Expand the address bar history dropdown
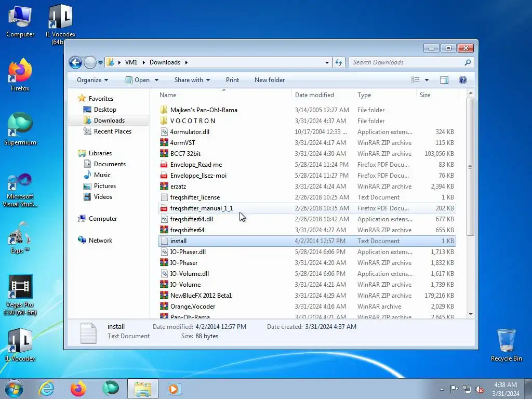532x399 pixels. tap(327, 62)
